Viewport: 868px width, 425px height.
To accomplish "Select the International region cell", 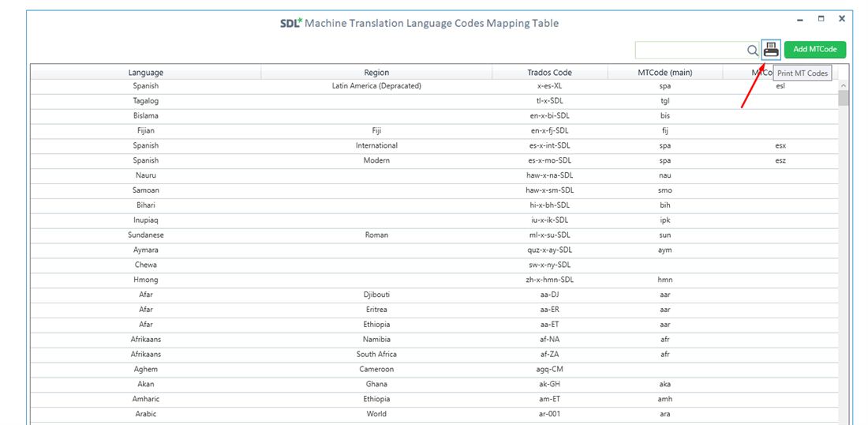I will click(376, 145).
